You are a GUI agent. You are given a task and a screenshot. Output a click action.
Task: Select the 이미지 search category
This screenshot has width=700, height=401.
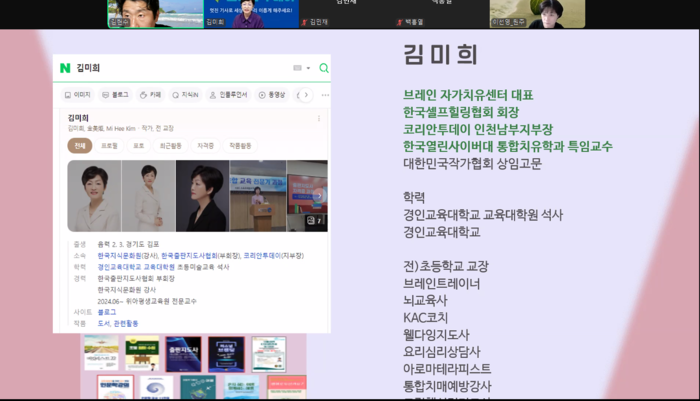click(x=78, y=95)
